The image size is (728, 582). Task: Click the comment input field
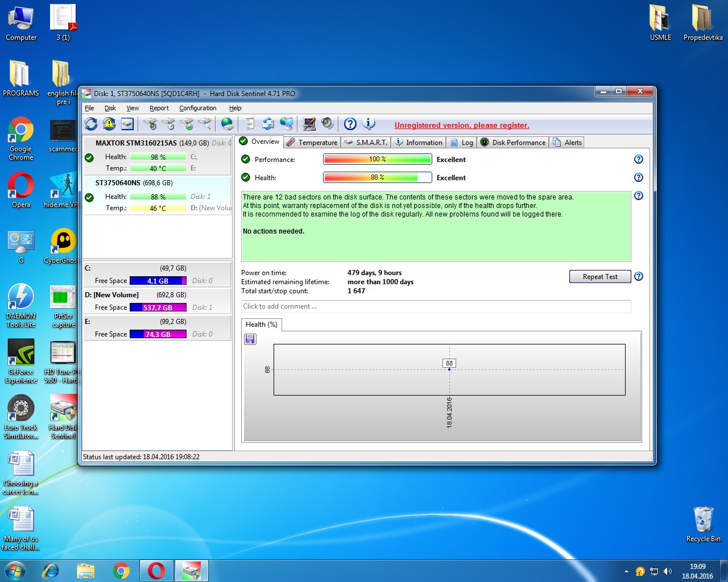[x=435, y=307]
